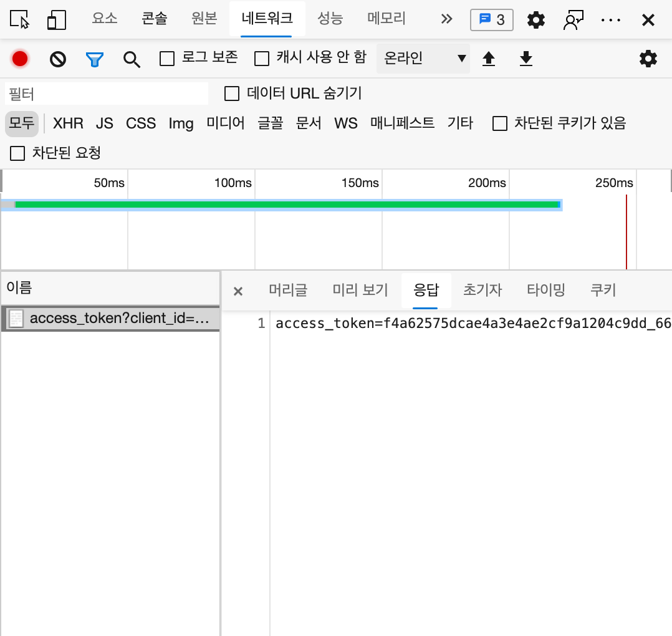Open the 머리글 details tab
Image resolution: width=672 pixels, height=636 pixels.
click(288, 290)
